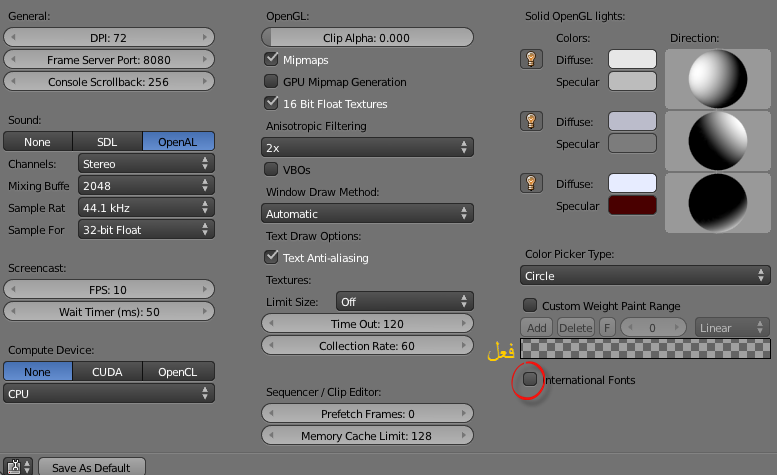Viewport: 777px width, 475px height.
Task: Pick second light Specular color swatch
Action: pyautogui.click(x=632, y=143)
